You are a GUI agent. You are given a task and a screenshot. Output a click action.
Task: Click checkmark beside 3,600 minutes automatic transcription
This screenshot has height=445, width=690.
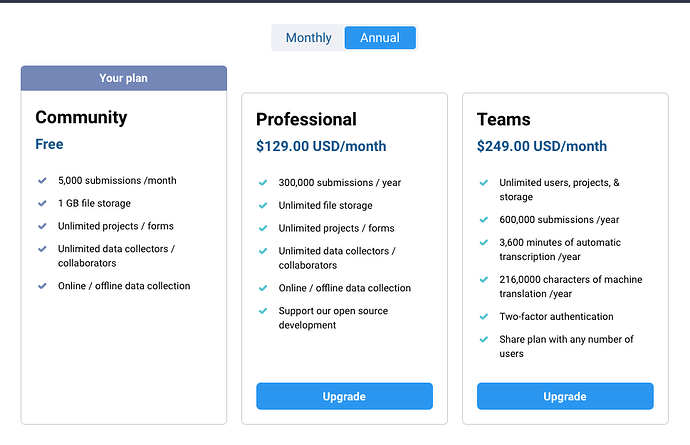pyautogui.click(x=484, y=243)
